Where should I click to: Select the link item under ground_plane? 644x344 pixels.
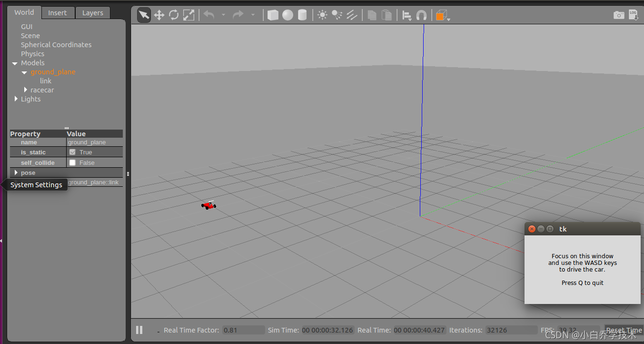pyautogui.click(x=46, y=81)
